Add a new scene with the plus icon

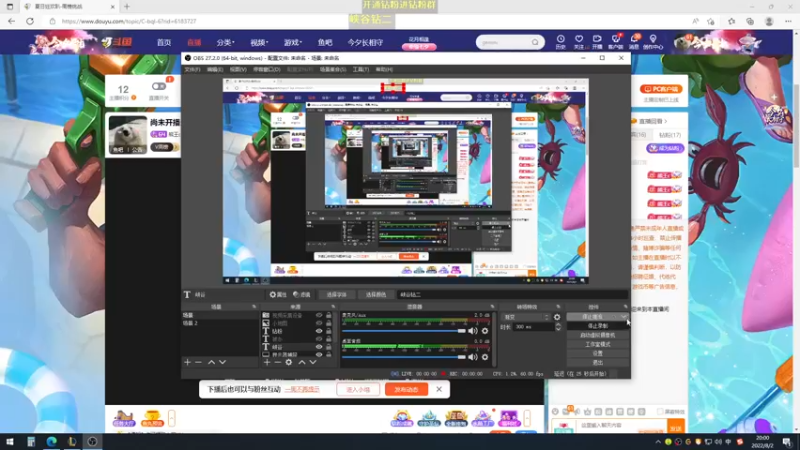click(x=187, y=362)
